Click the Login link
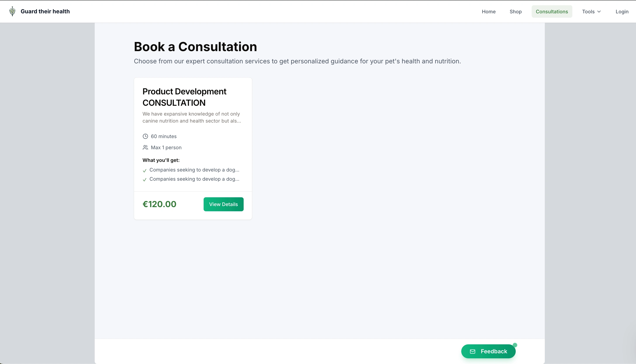Screen dimensions: 636x364 click(x=622, y=12)
